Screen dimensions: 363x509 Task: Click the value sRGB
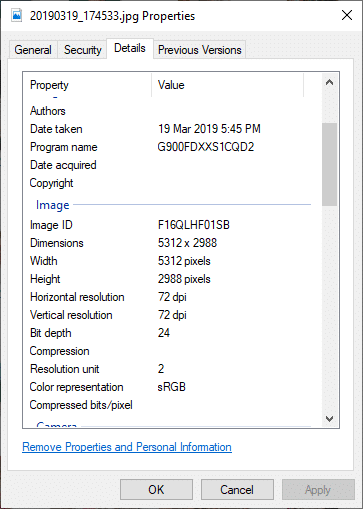(172, 387)
